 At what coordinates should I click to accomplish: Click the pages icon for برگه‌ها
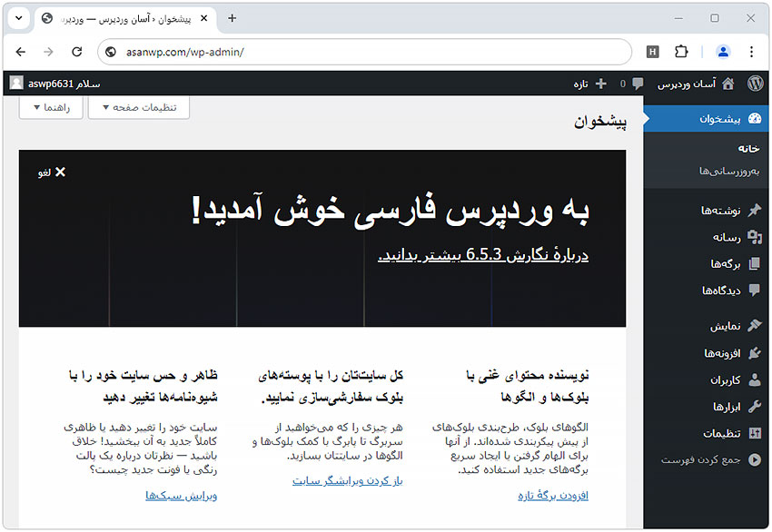[754, 264]
